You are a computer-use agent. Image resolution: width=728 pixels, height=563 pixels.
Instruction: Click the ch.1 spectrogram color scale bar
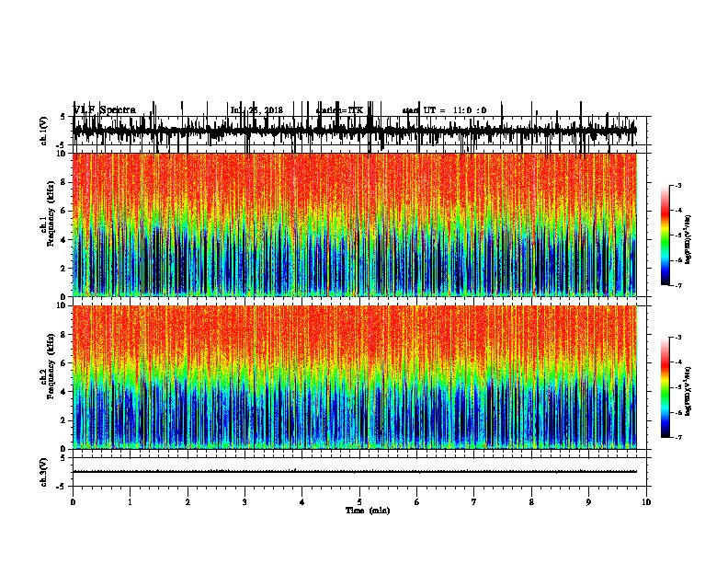tap(665, 236)
